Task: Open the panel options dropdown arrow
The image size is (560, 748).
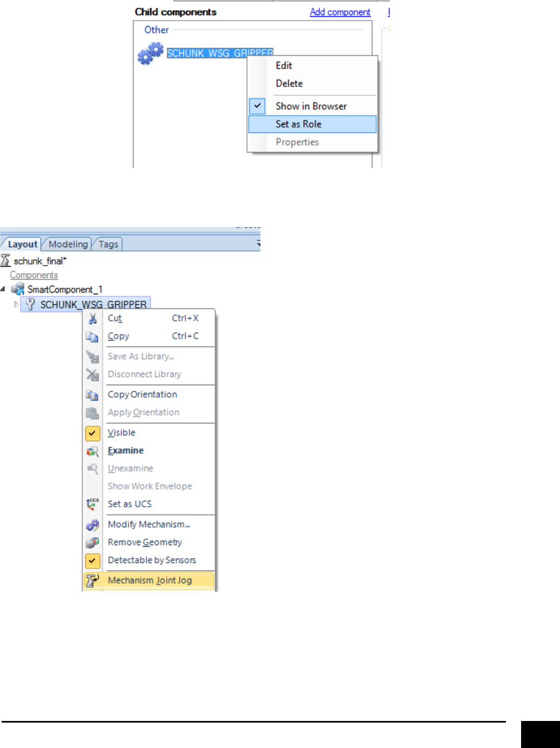Action: (258, 244)
